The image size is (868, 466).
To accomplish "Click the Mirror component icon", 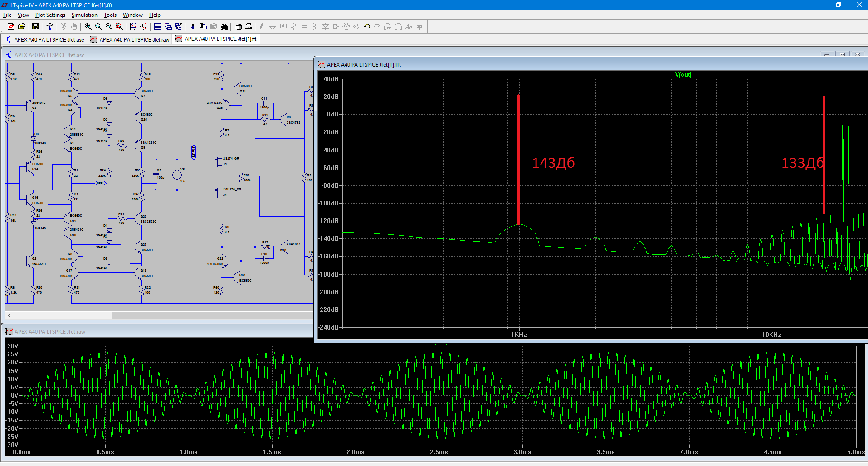I will [398, 27].
